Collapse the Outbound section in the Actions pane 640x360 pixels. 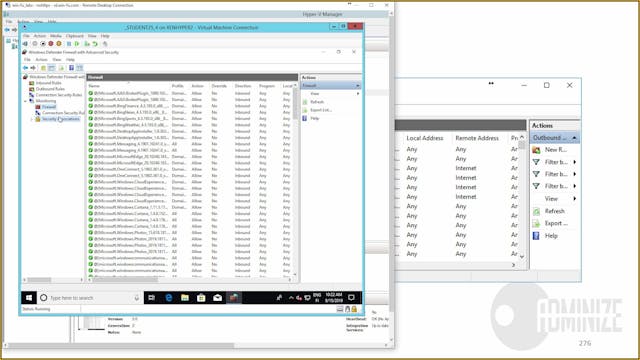574,138
